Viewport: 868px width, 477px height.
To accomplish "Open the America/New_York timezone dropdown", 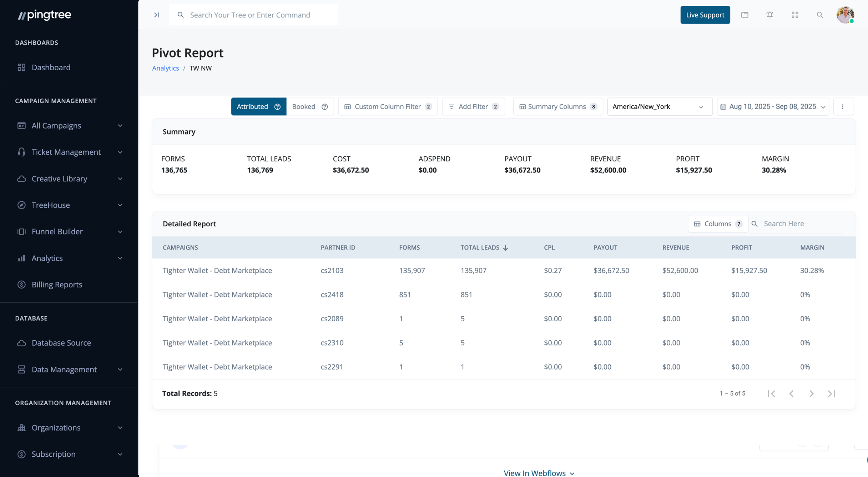I will point(659,107).
